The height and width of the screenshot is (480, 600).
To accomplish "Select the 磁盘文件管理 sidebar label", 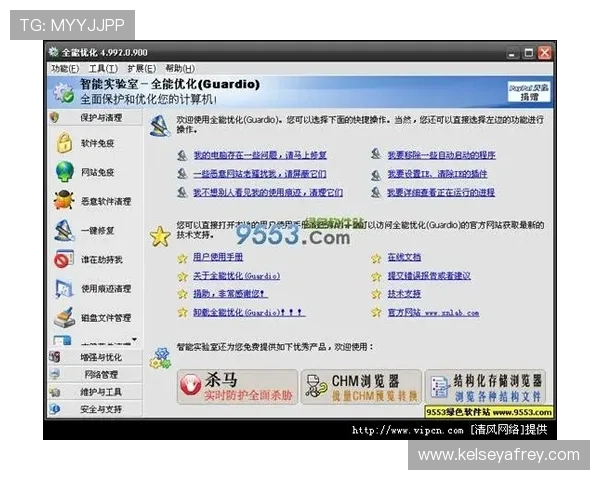I will (106, 318).
